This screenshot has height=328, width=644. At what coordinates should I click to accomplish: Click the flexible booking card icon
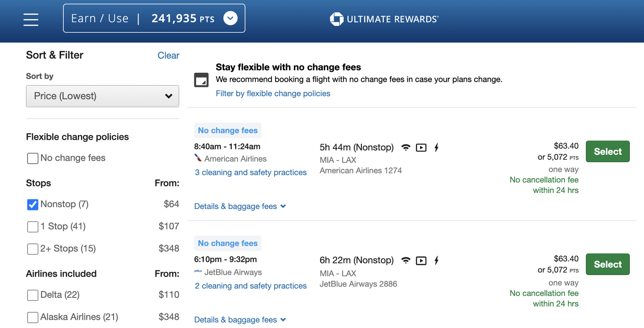point(201,79)
